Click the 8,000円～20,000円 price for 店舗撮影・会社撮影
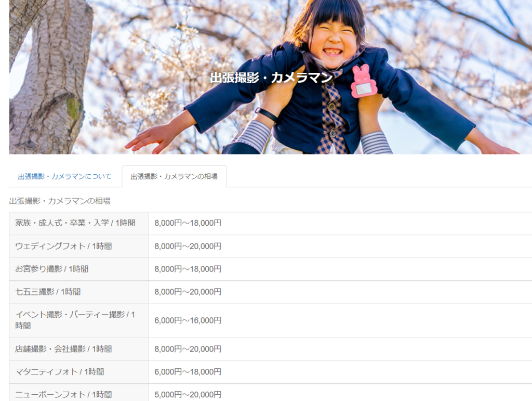 pos(188,349)
